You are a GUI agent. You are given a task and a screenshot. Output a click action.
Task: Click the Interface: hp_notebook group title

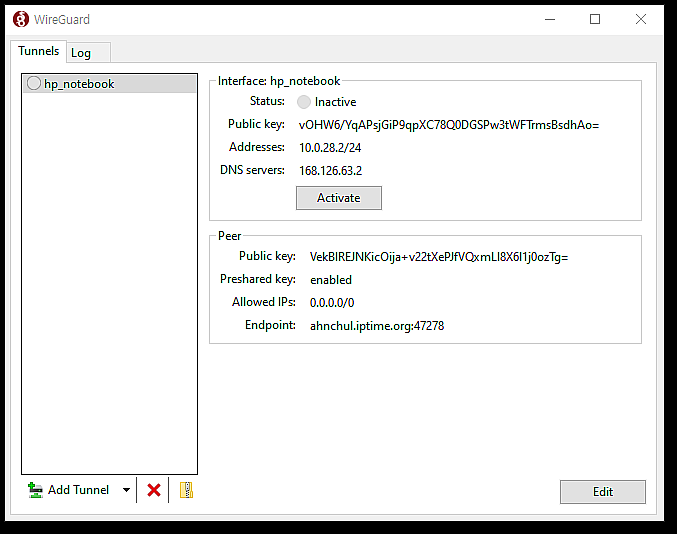279,81
